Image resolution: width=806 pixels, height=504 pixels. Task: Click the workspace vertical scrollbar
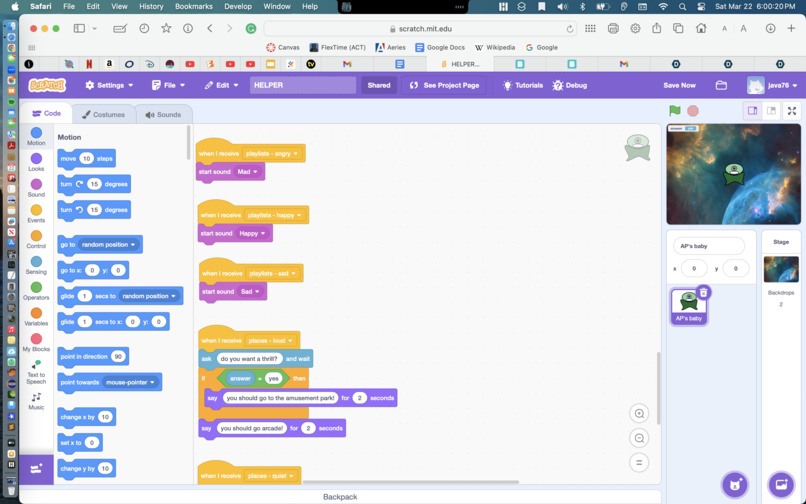[x=658, y=388]
